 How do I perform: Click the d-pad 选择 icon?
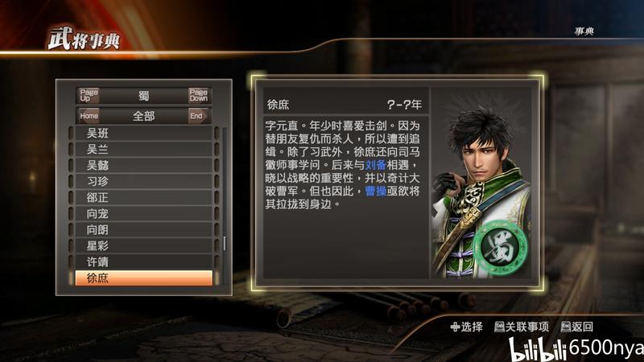click(455, 327)
